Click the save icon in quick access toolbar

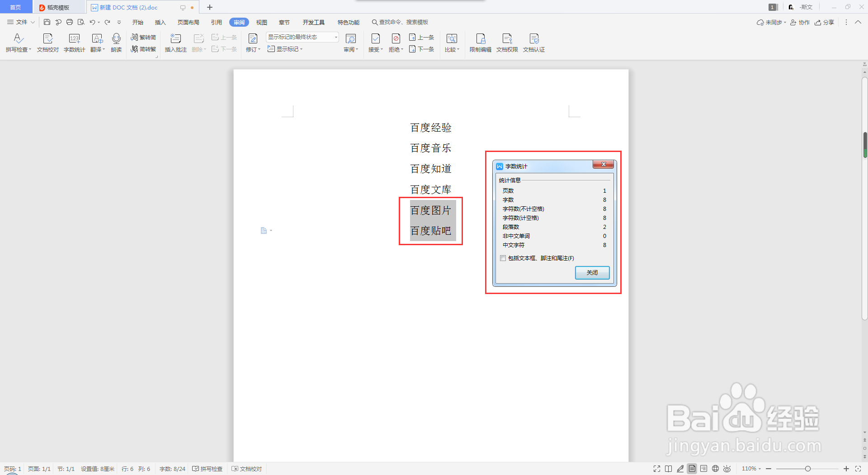47,22
